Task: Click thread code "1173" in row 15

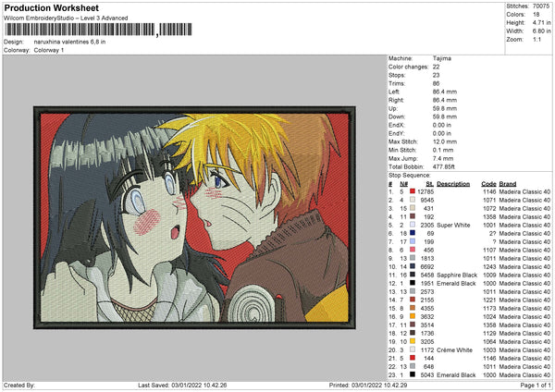Action: coord(489,309)
